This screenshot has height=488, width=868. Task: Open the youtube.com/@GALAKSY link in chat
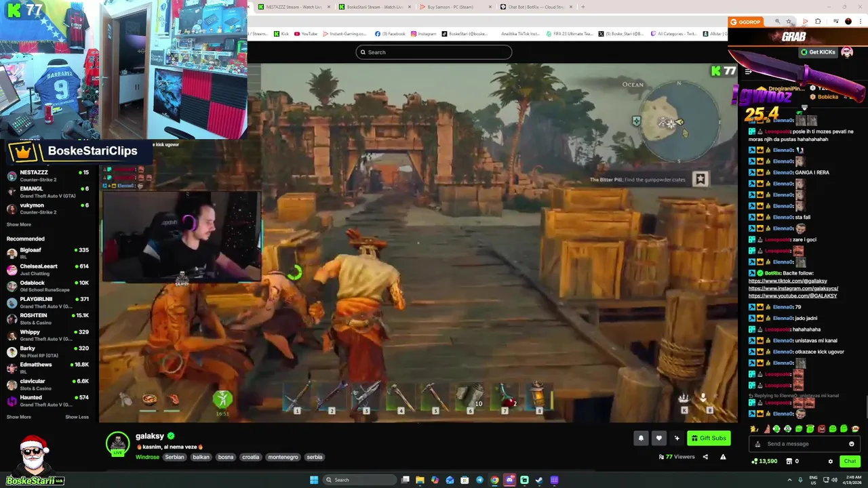point(793,296)
